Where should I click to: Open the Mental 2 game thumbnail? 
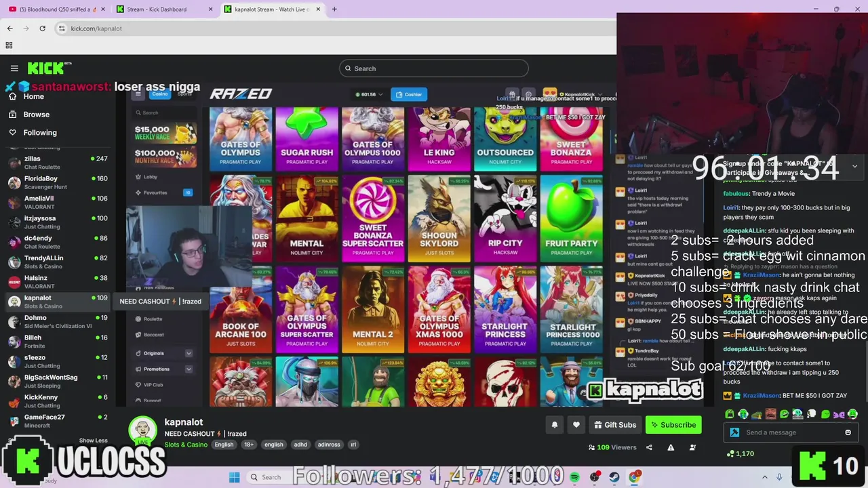click(x=372, y=309)
